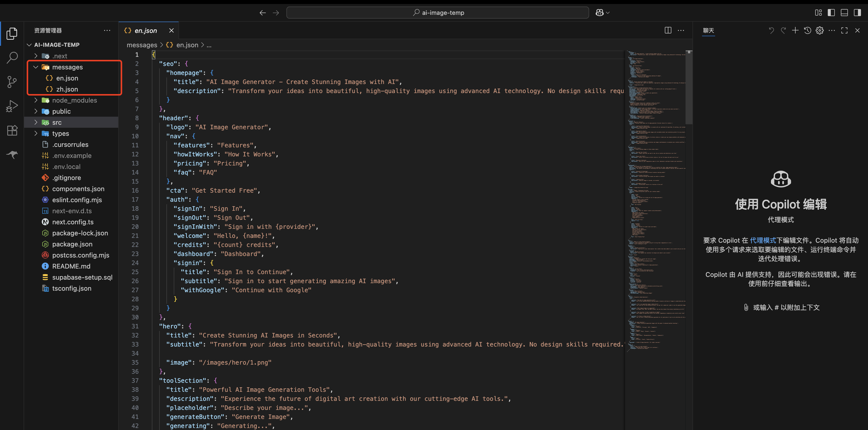
Task: Open the .cursorrules file
Action: tap(72, 145)
